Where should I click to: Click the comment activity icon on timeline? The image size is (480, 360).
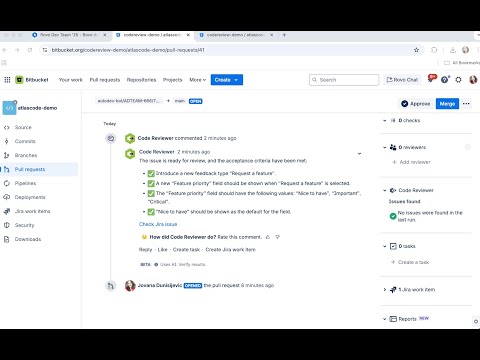click(111, 138)
